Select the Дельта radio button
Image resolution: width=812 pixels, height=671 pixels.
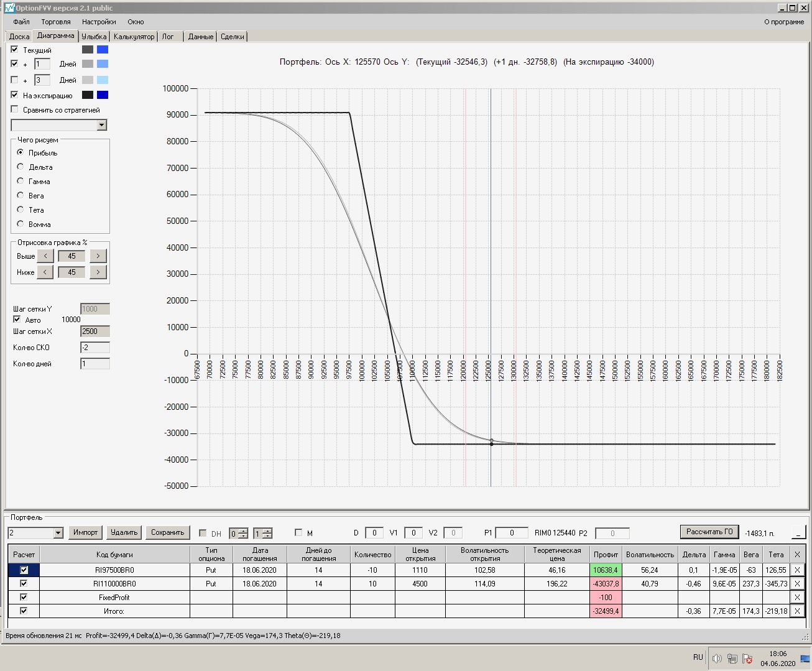tap(21, 167)
